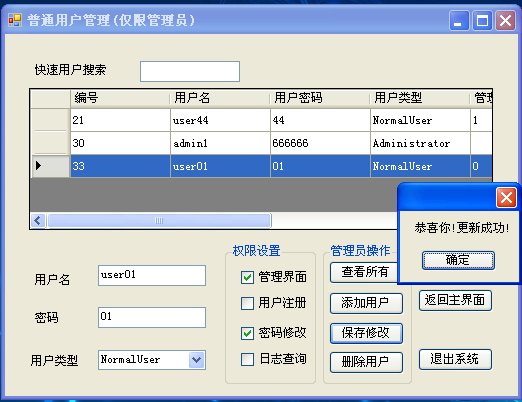Close the success message dialog

506,198
